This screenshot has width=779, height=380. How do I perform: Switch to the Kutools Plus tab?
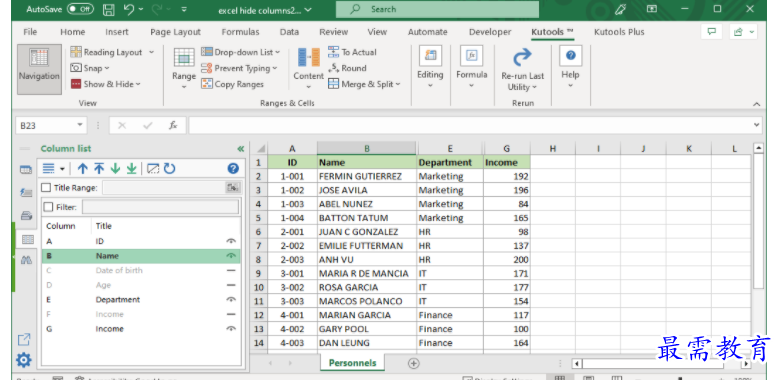(x=619, y=32)
